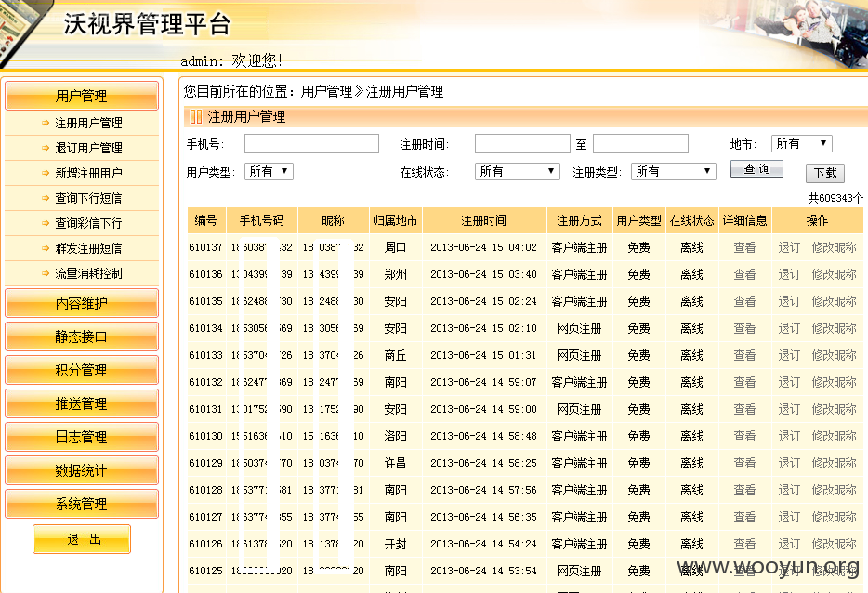The image size is (868, 593).
Task: Click the 下载 download button
Action: [x=825, y=173]
